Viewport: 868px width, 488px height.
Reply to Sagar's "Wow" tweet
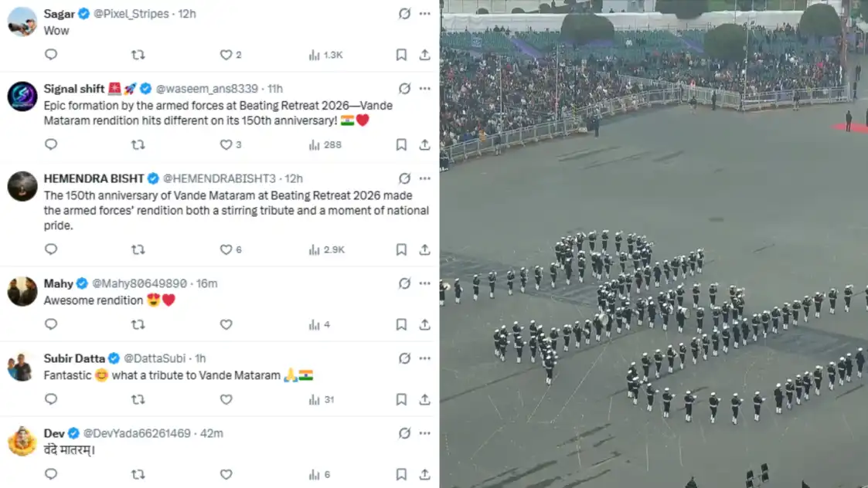tap(51, 54)
